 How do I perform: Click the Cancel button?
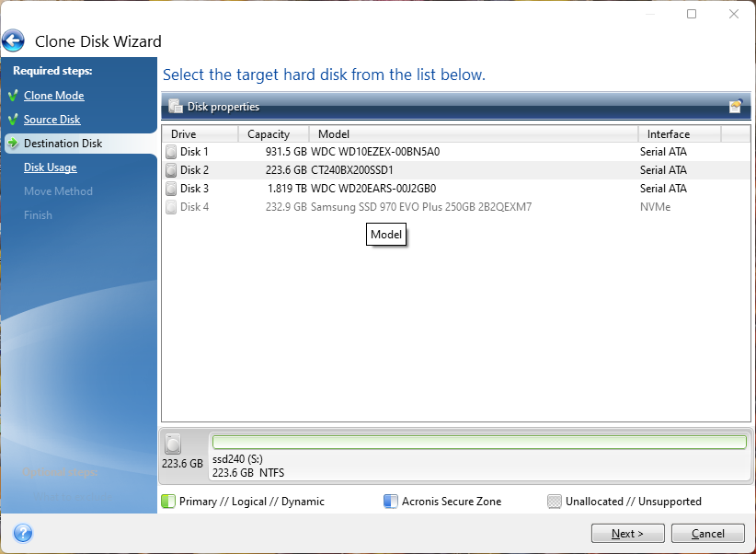(708, 533)
